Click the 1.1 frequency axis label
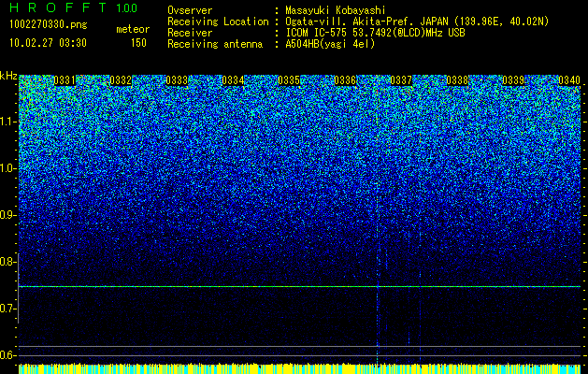Screen dimensions: 588x374 [x=7, y=122]
